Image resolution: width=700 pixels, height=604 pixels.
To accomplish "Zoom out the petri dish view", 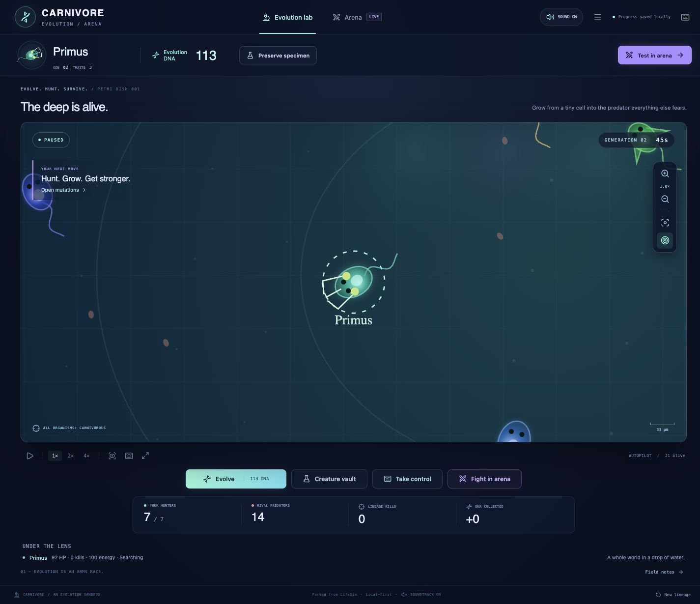I will [x=665, y=199].
